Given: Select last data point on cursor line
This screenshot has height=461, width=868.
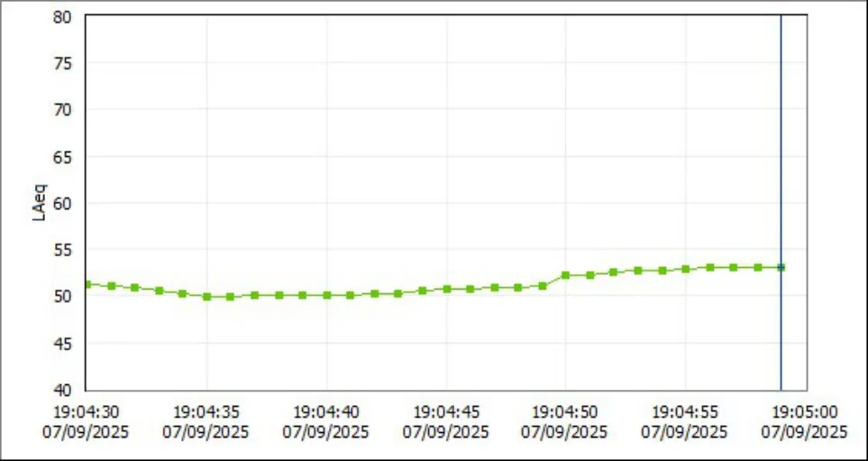Looking at the screenshot, I should (x=781, y=268).
